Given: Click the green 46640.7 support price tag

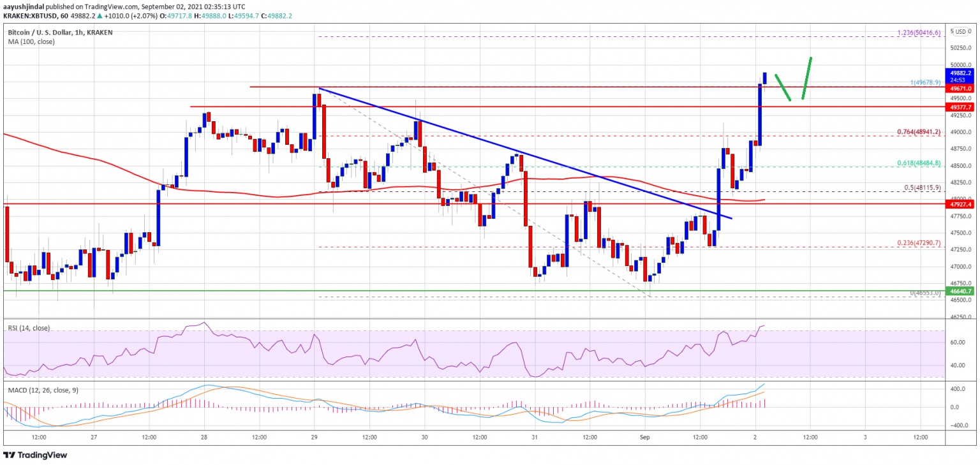Looking at the screenshot, I should point(959,291).
